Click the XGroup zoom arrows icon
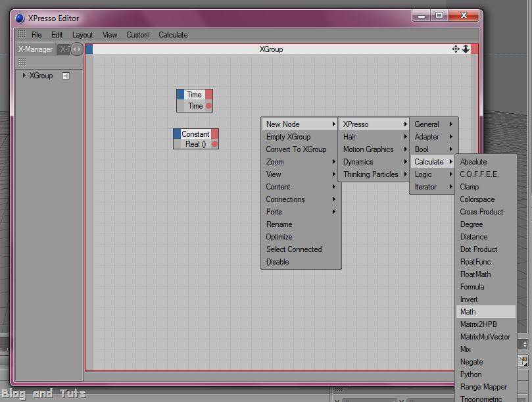This screenshot has width=532, height=402. (466, 49)
